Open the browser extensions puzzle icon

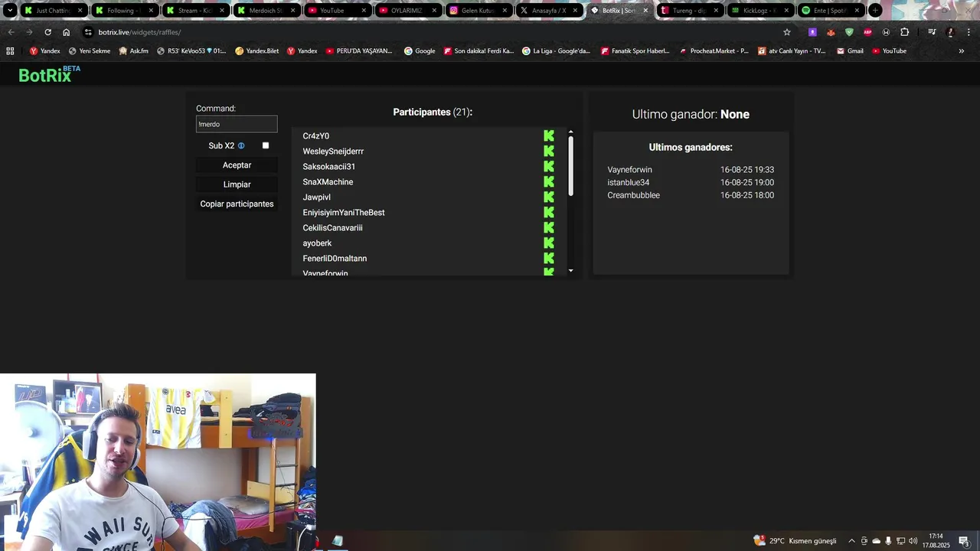click(904, 32)
